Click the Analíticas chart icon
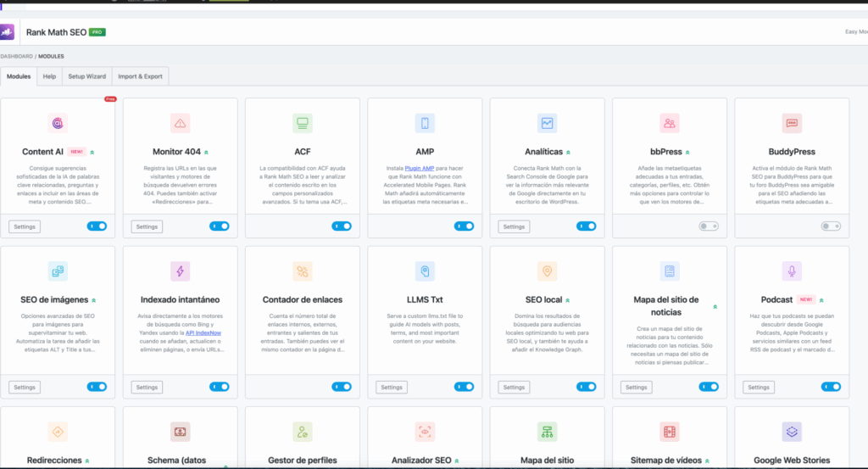868x469 pixels. 547,123
